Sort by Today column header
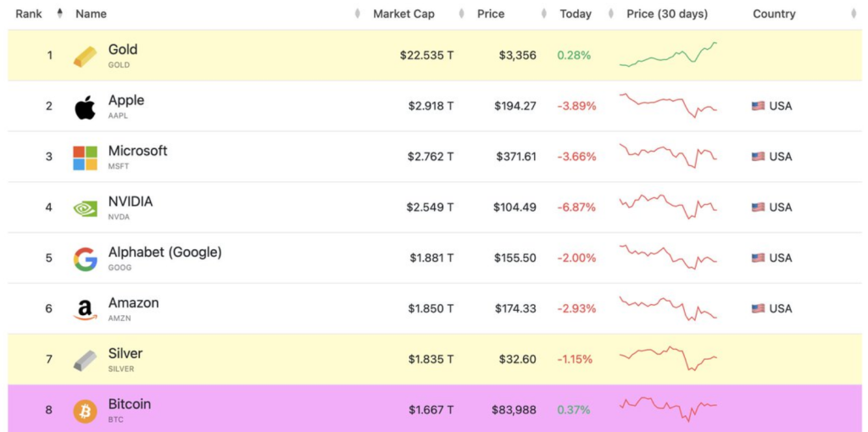The width and height of the screenshot is (868, 432). [x=576, y=14]
